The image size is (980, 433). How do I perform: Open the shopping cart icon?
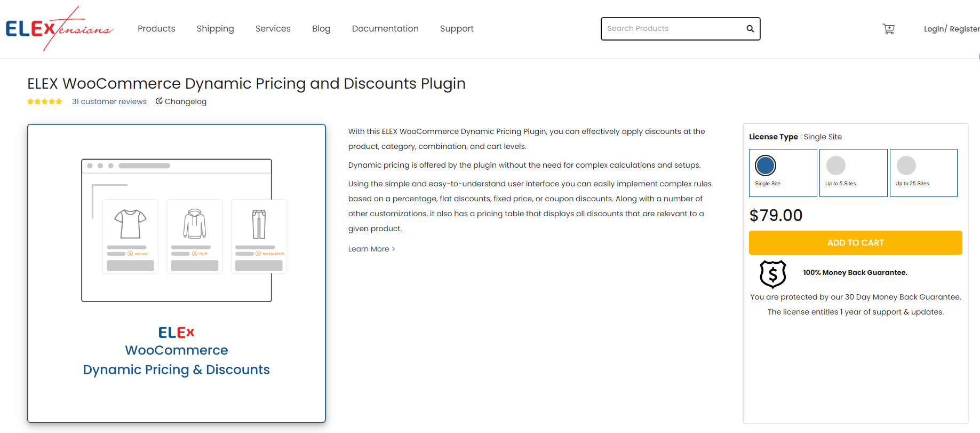[x=888, y=29]
